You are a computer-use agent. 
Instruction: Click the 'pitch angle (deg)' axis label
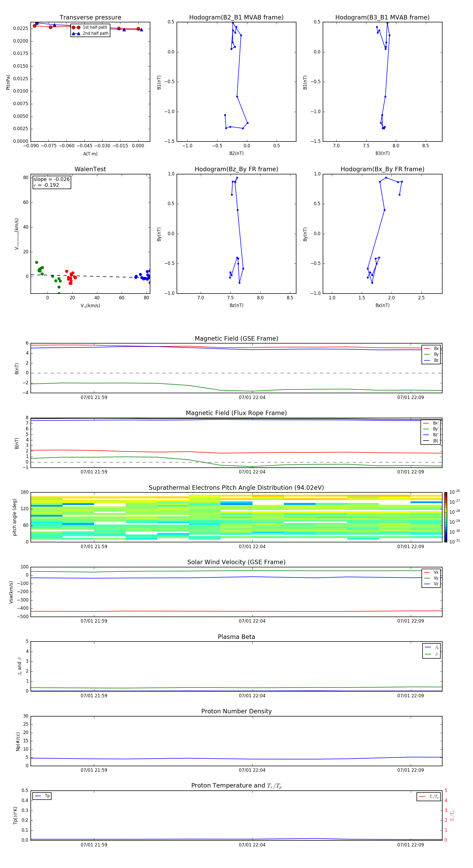coord(14,517)
